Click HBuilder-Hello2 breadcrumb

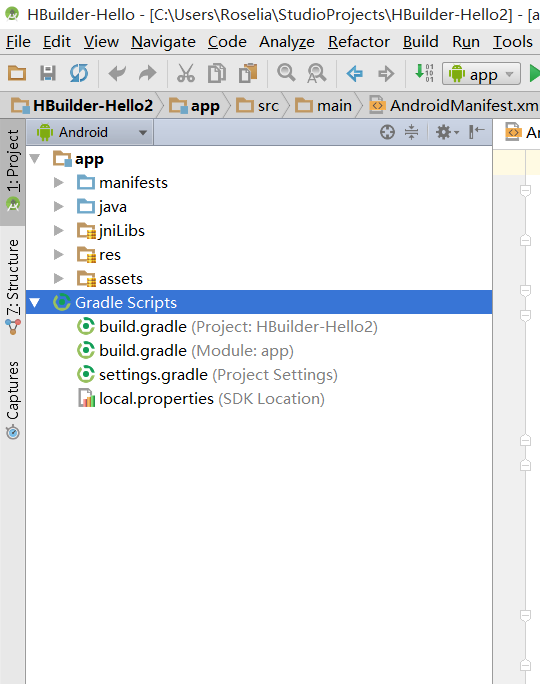click(x=82, y=105)
